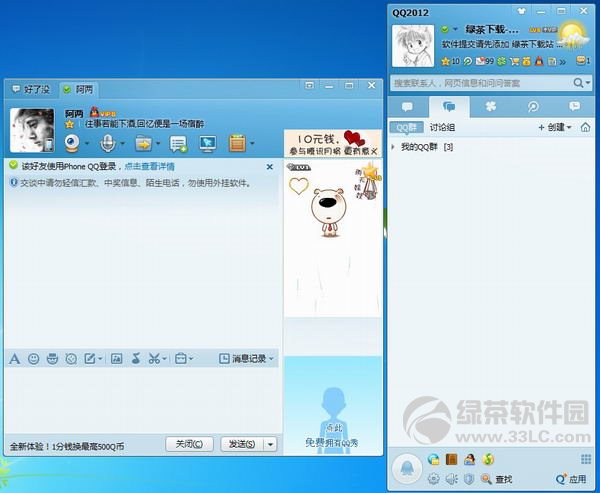Open the groups double-bubble tab

449,106
